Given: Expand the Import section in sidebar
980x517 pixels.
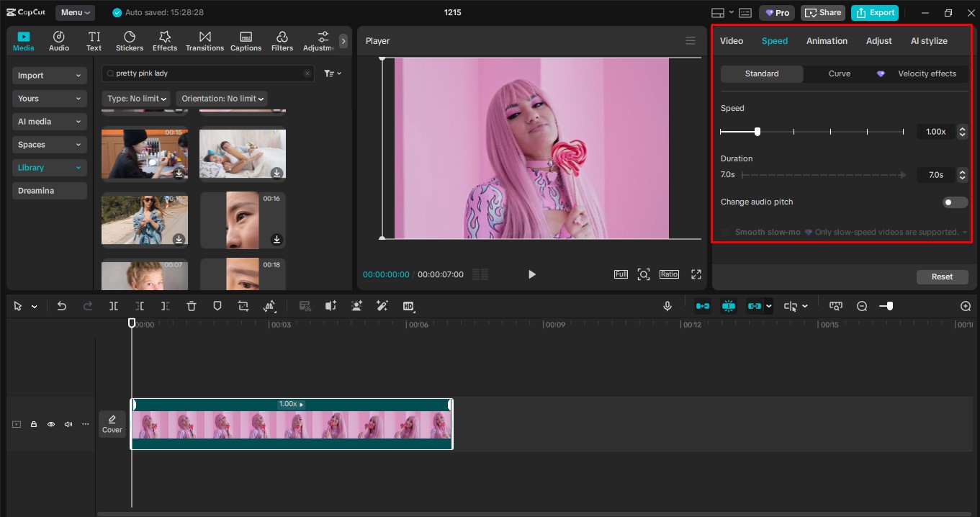Looking at the screenshot, I should click(x=49, y=76).
